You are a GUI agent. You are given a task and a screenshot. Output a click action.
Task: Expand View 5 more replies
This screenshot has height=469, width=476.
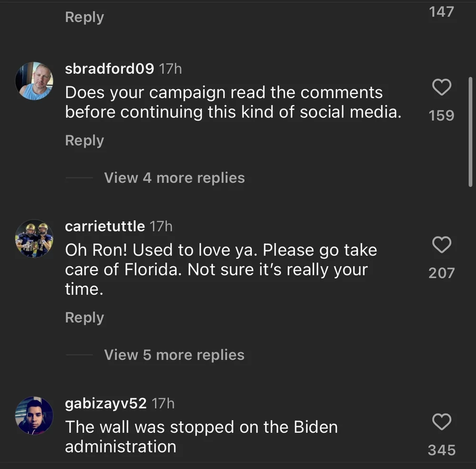174,355
